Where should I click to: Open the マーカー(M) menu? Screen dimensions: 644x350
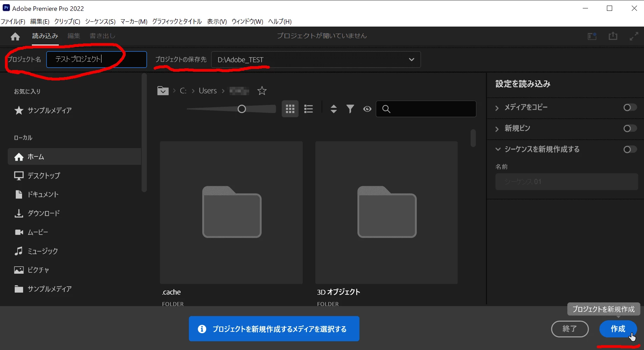click(134, 21)
